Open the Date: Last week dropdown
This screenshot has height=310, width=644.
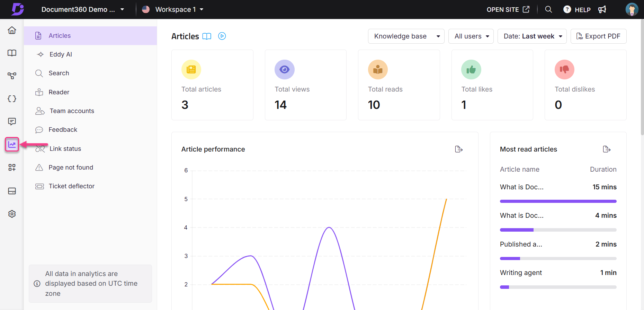(x=532, y=36)
